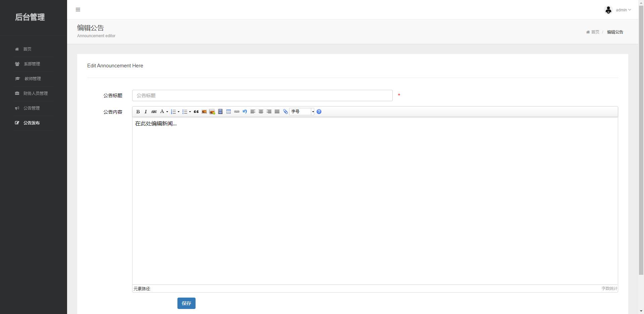Insert a table

tap(228, 112)
